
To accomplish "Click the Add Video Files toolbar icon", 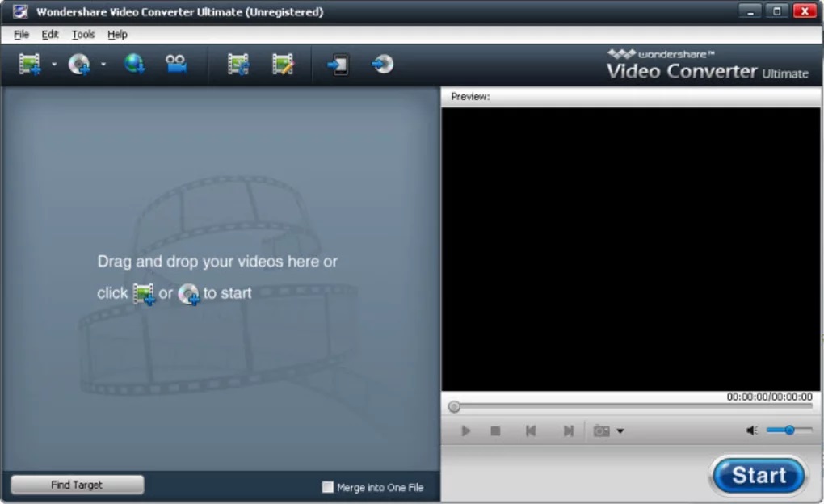I will pos(30,65).
